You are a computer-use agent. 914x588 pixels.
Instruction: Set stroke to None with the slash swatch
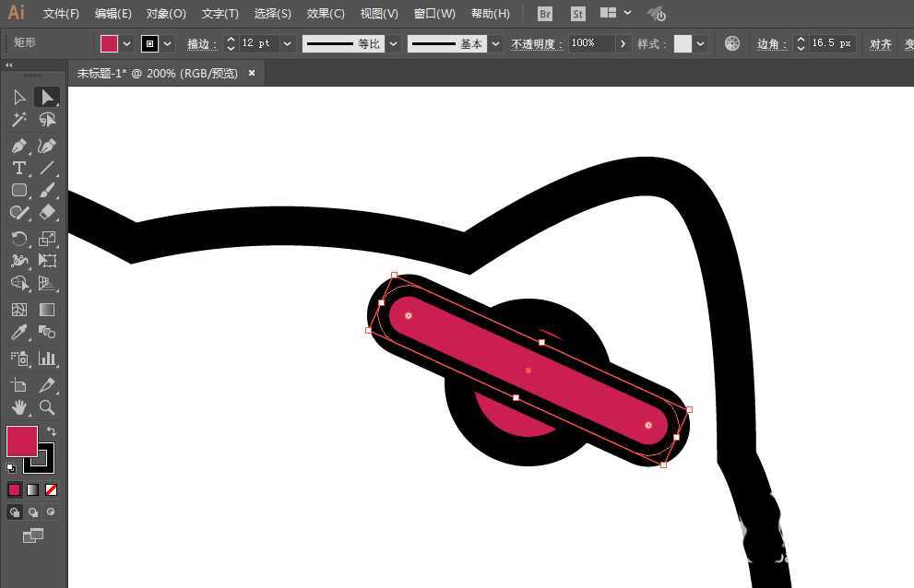51,489
